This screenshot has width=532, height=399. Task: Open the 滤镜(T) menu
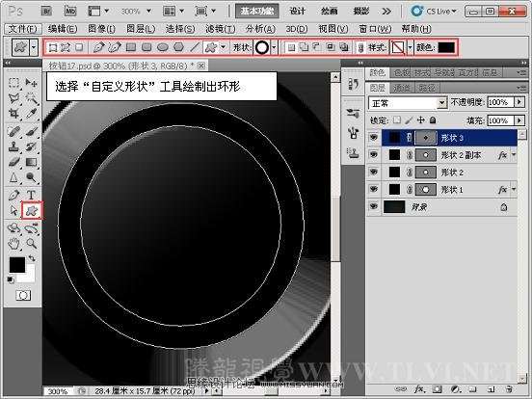point(220,29)
